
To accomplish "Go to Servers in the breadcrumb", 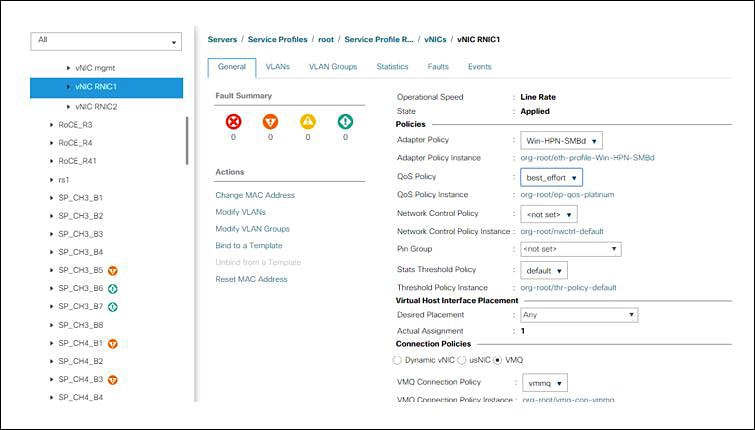I will pyautogui.click(x=222, y=39).
